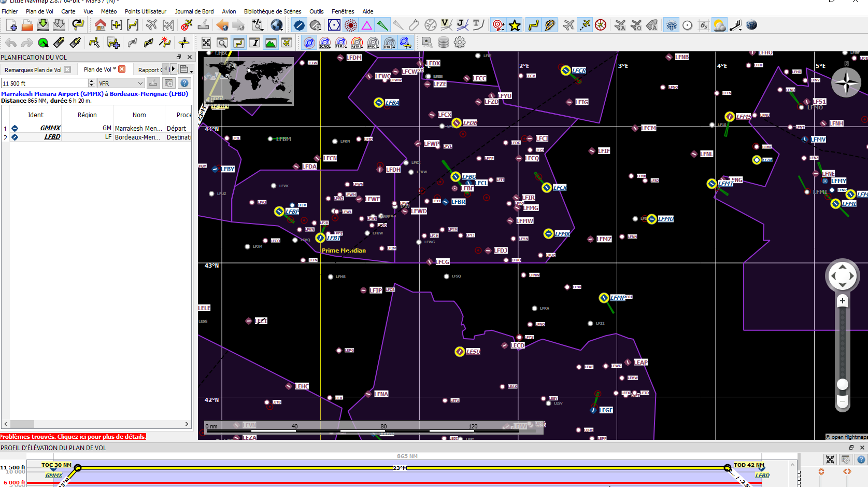This screenshot has height=487, width=868.
Task: Create a new flight plan
Action: 11,25
